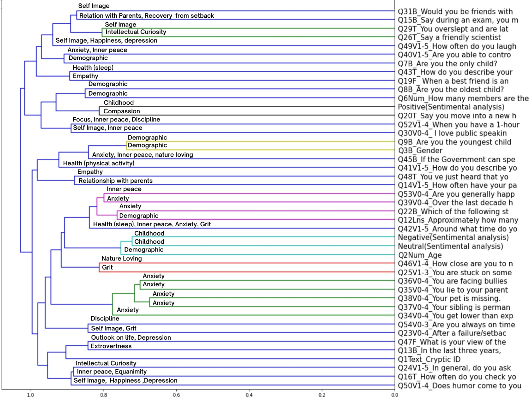Select 'Q26T_Say a friendly scientist' leaf label
The height and width of the screenshot is (400, 532).
tap(449, 38)
